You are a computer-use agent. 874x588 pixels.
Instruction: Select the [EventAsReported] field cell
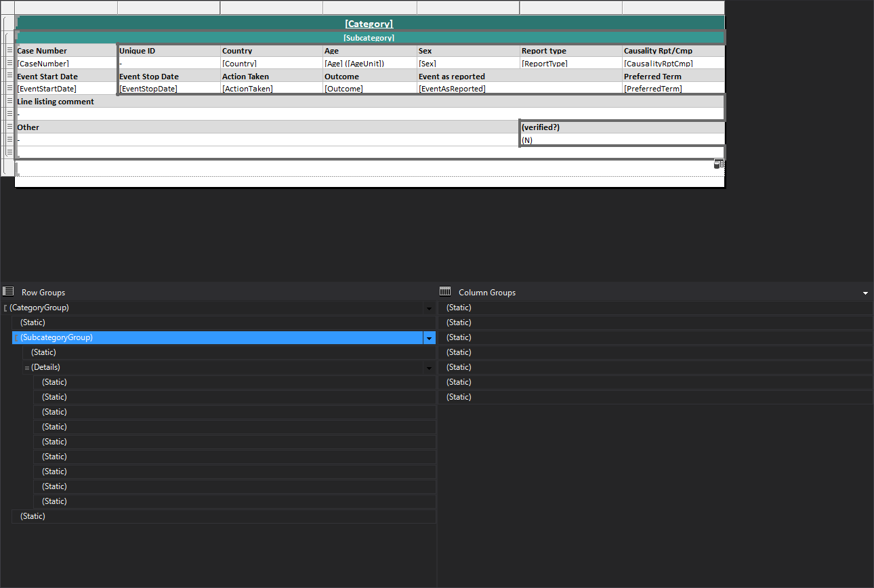520,88
